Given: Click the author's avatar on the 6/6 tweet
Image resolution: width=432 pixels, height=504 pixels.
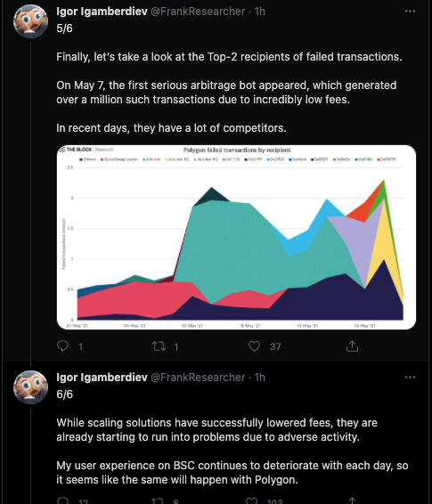Looking at the screenshot, I should 30,387.
